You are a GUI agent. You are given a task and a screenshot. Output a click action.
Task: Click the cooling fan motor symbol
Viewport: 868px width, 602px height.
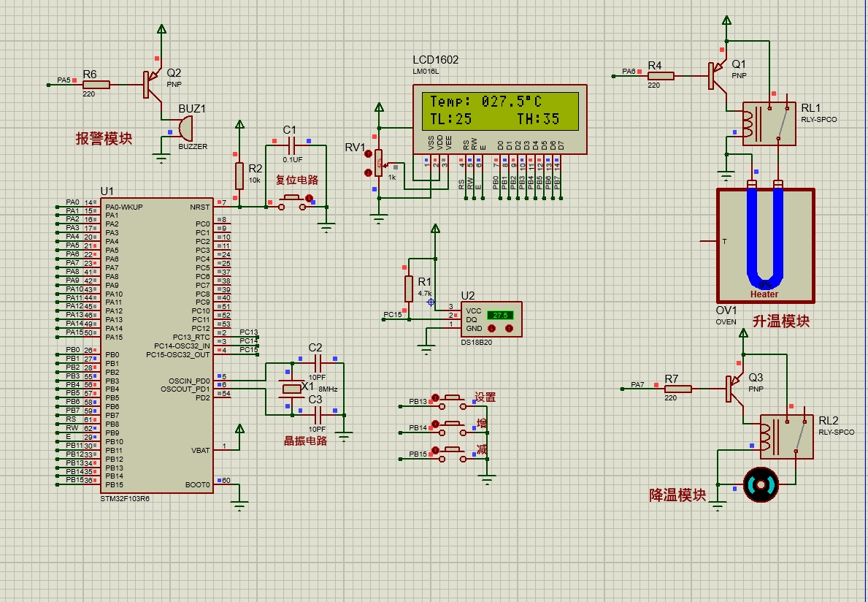(x=761, y=485)
